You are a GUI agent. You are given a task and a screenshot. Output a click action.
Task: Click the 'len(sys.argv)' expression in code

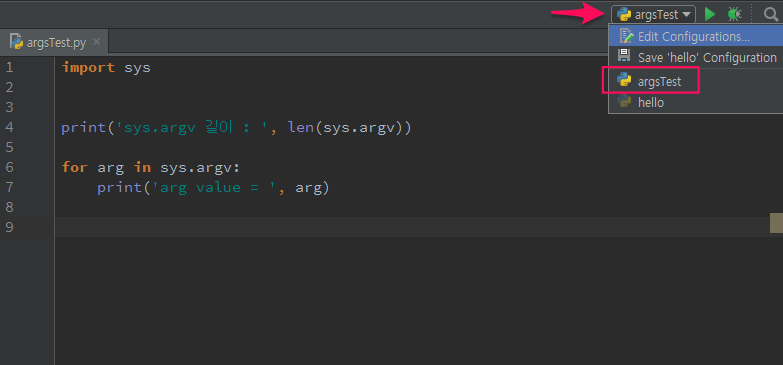coord(345,128)
